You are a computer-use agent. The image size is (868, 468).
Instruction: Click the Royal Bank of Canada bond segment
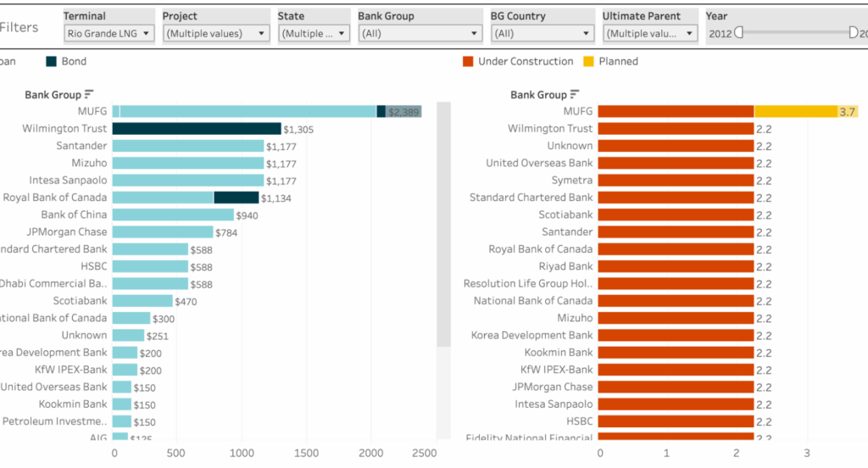[236, 198]
